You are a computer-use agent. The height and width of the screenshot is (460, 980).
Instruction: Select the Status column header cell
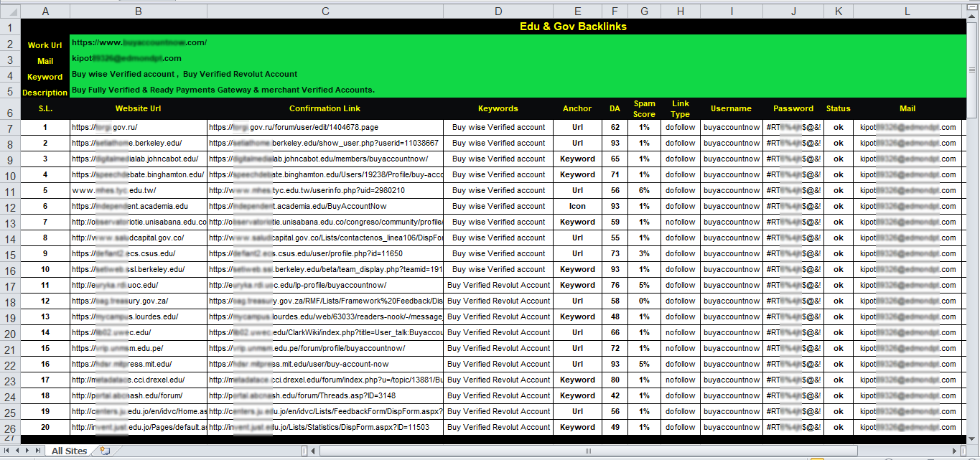(838, 108)
